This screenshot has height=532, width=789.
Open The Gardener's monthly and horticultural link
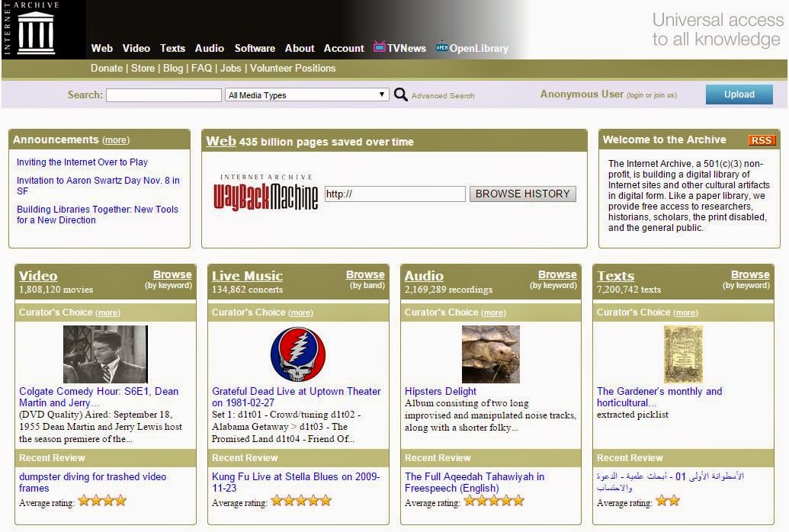(x=659, y=397)
